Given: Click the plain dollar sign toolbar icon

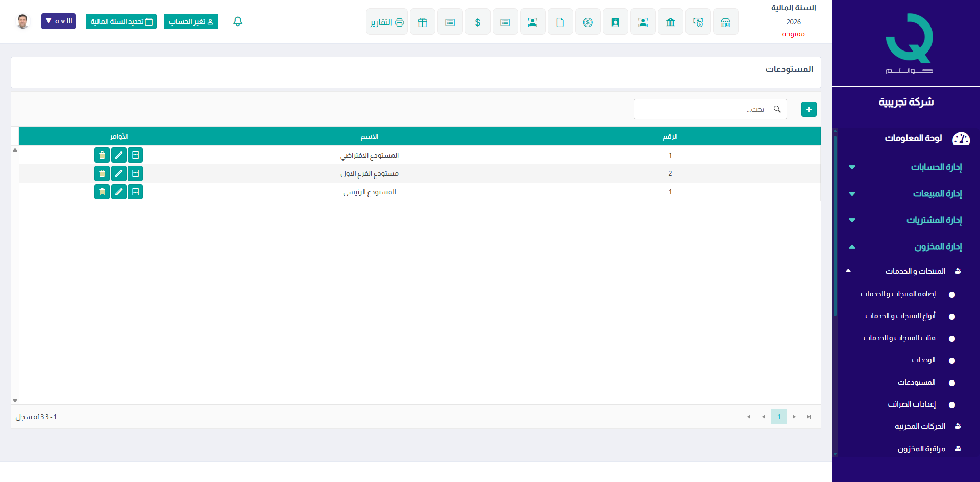Looking at the screenshot, I should (477, 22).
